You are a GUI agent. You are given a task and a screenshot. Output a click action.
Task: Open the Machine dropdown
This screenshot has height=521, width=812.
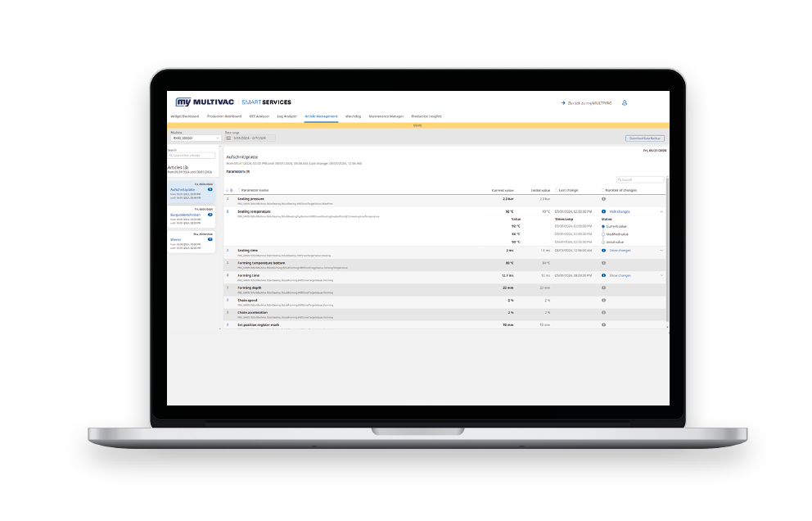click(x=195, y=138)
